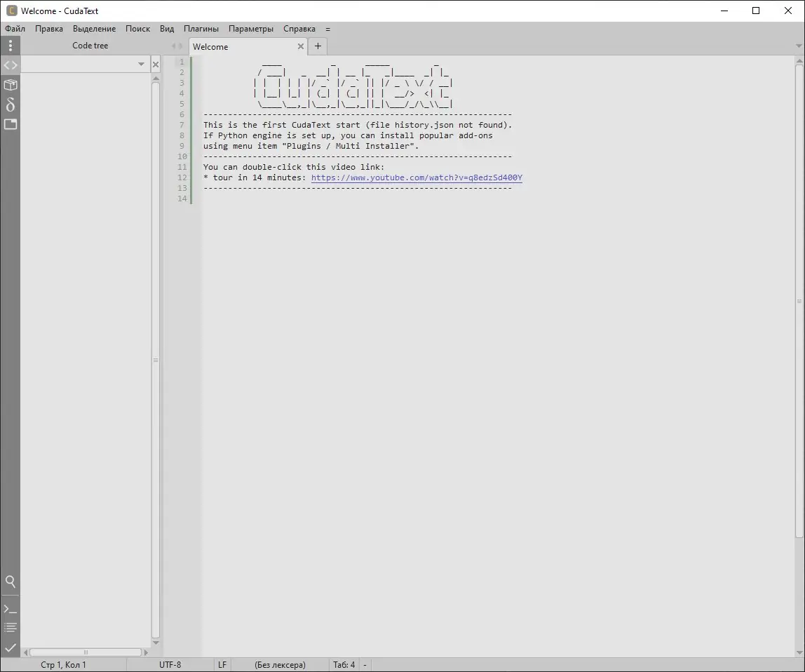Choose a lexer via '(Без лексера)'
This screenshot has height=672, width=805.
point(280,665)
